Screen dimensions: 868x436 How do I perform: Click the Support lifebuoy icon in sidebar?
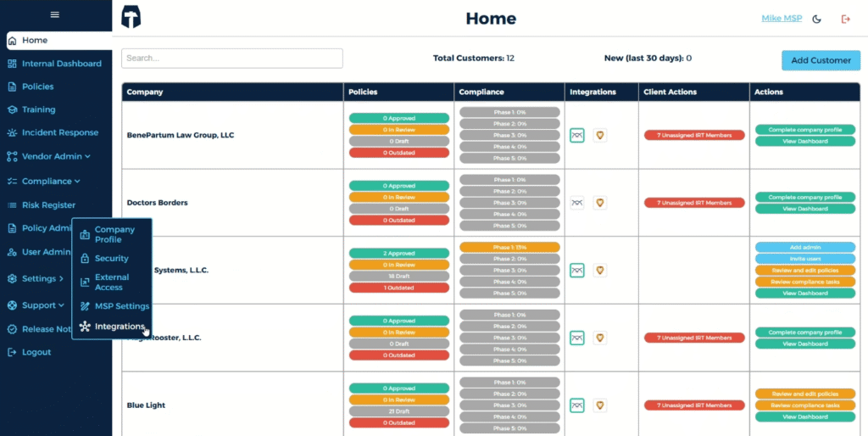pos(12,305)
